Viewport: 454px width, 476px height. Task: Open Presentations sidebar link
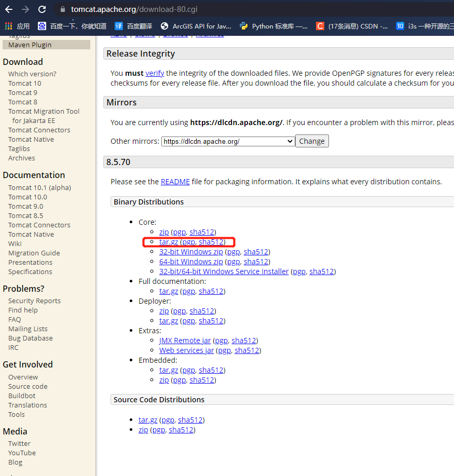click(30, 262)
